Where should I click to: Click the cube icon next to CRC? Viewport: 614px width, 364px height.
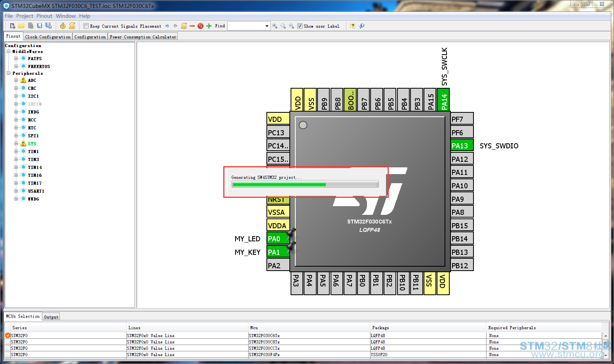[23, 88]
